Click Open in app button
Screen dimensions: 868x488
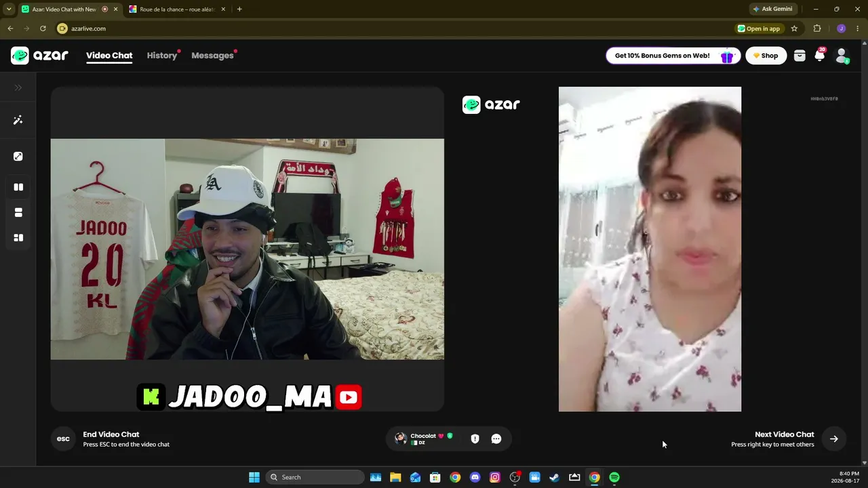click(759, 28)
